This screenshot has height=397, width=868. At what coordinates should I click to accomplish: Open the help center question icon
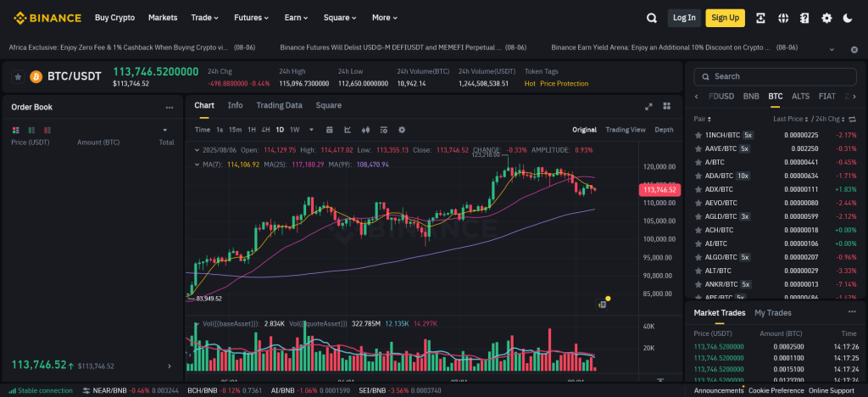pyautogui.click(x=804, y=18)
